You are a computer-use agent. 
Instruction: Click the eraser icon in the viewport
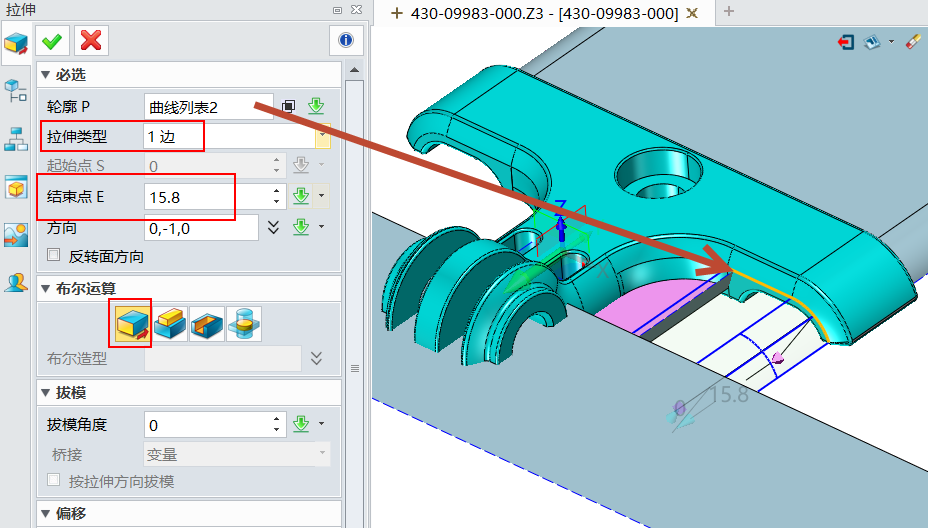coord(911,43)
